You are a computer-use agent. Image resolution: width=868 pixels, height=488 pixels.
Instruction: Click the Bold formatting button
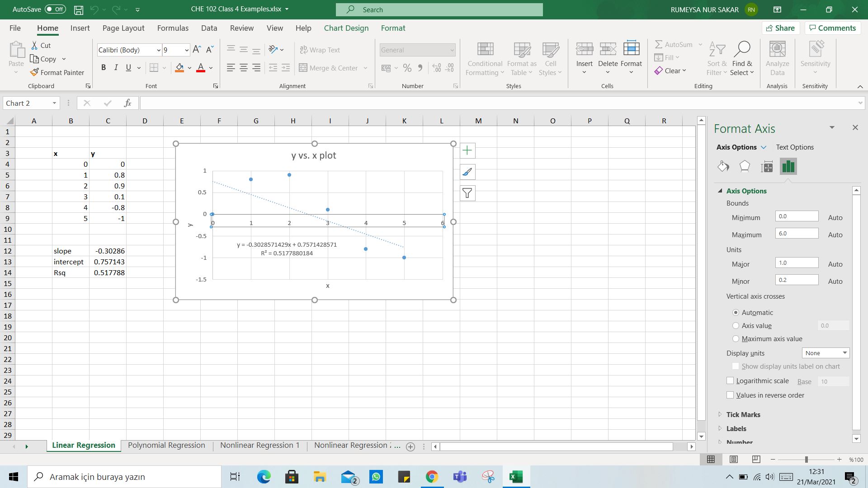pos(104,68)
